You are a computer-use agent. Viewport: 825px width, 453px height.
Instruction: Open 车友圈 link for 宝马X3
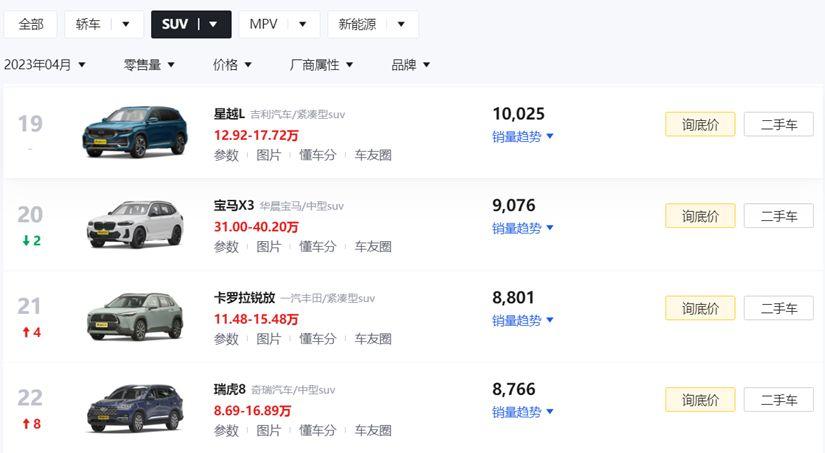pyautogui.click(x=373, y=247)
